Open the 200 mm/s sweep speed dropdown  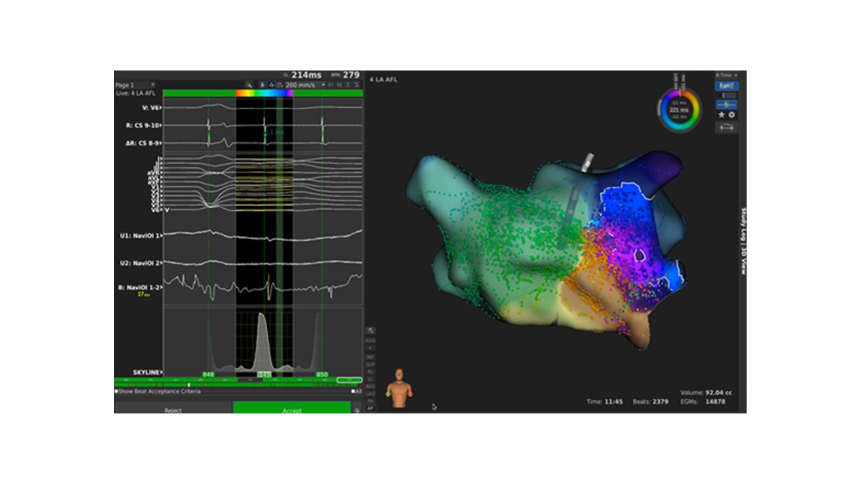pos(305,85)
